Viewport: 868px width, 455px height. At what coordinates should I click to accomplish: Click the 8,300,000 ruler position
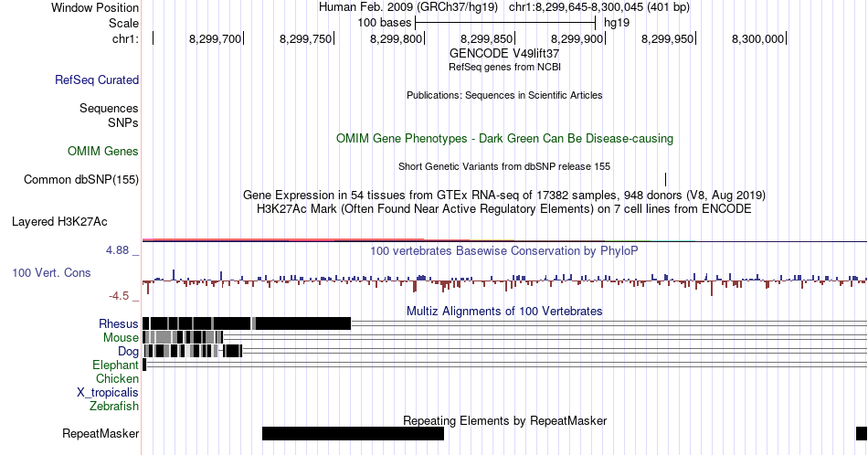757,38
